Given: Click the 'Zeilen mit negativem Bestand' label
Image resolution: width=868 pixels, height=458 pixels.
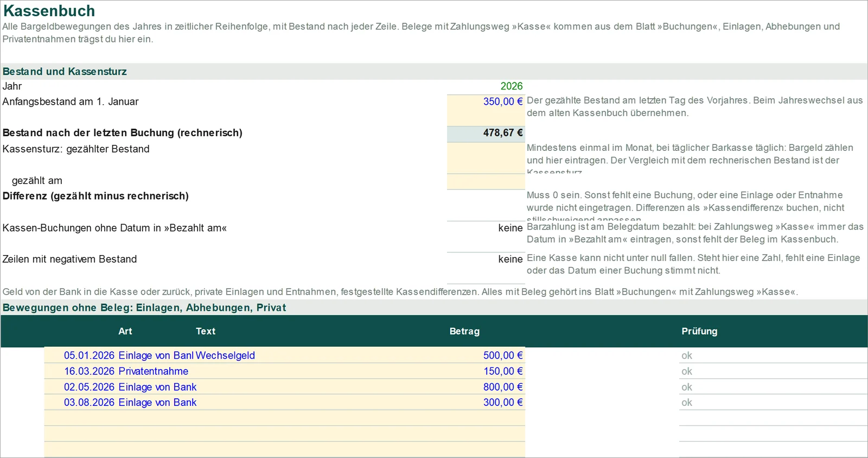Looking at the screenshot, I should pos(69,259).
